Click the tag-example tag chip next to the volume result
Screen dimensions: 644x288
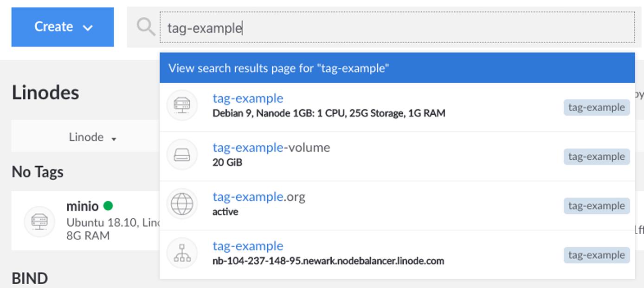[597, 157]
